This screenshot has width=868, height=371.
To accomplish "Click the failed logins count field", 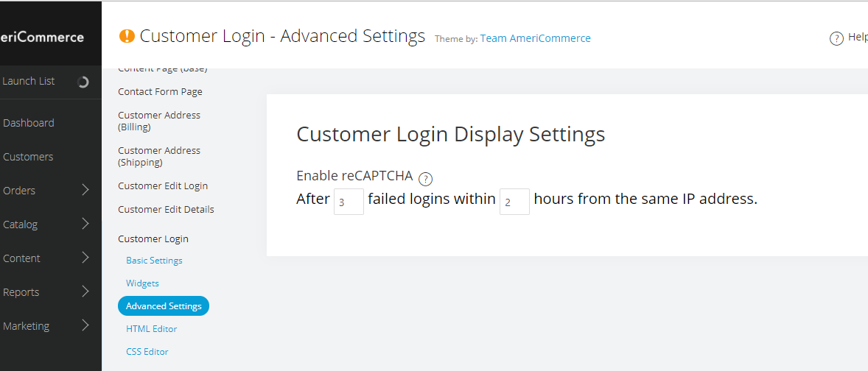I will click(349, 202).
